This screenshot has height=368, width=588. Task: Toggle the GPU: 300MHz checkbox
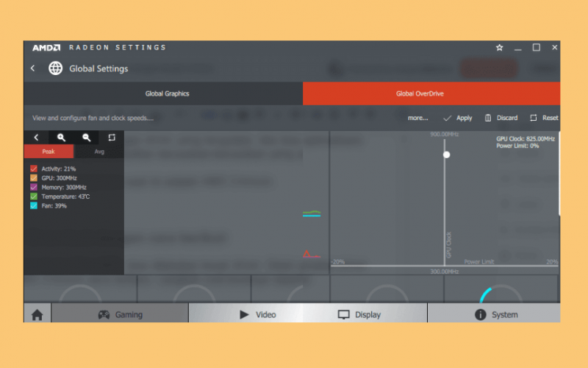point(34,178)
